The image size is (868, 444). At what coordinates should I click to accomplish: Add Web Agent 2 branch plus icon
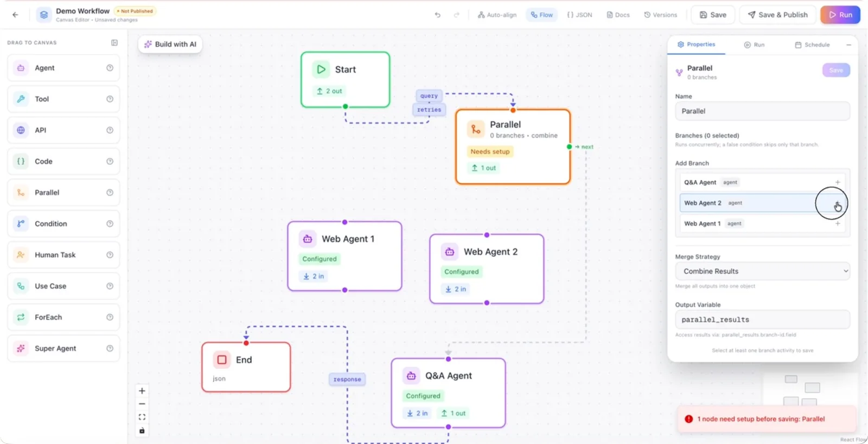[x=838, y=203]
